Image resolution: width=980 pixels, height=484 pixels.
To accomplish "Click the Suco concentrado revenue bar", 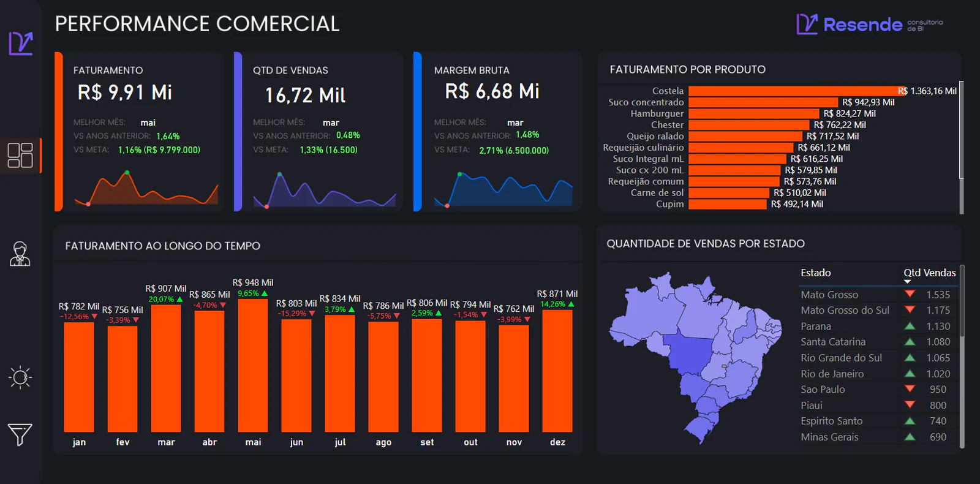I will click(x=763, y=102).
